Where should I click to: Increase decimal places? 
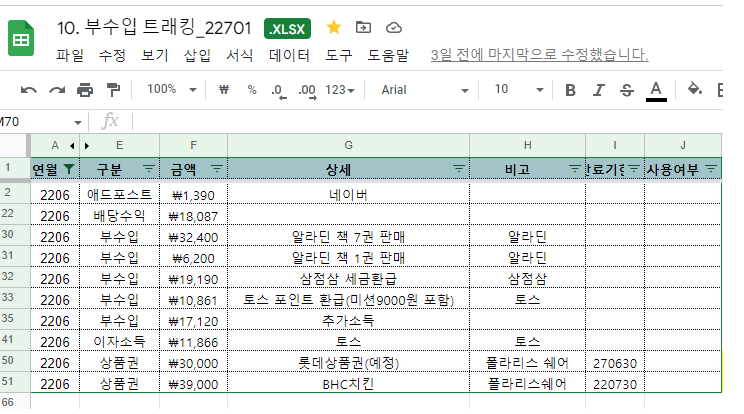tap(307, 91)
